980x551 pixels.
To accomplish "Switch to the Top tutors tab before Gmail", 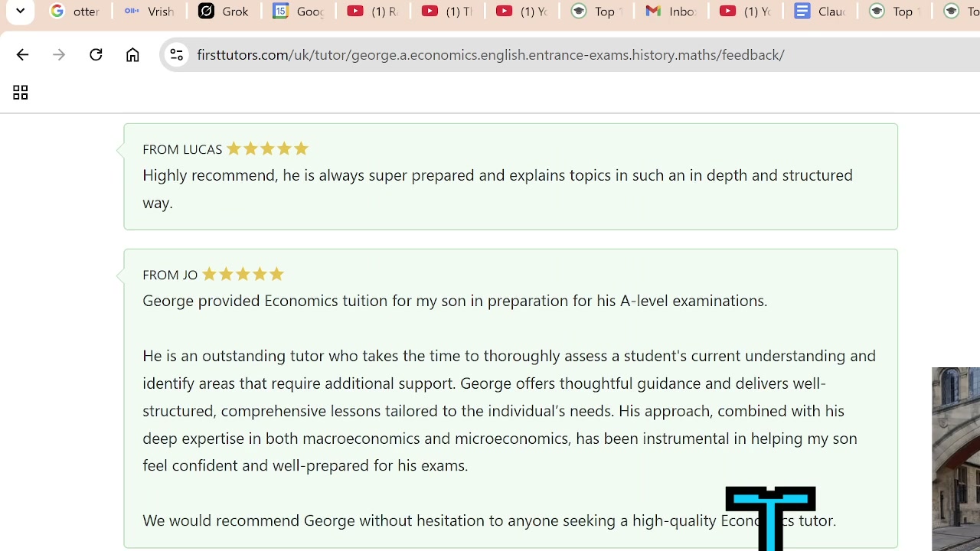I will point(596,11).
